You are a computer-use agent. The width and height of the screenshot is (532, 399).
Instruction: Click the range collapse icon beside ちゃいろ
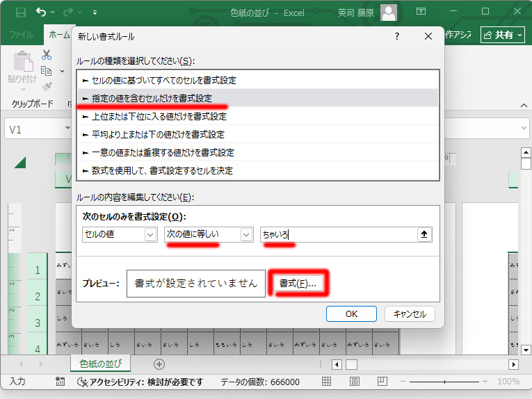pyautogui.click(x=424, y=235)
